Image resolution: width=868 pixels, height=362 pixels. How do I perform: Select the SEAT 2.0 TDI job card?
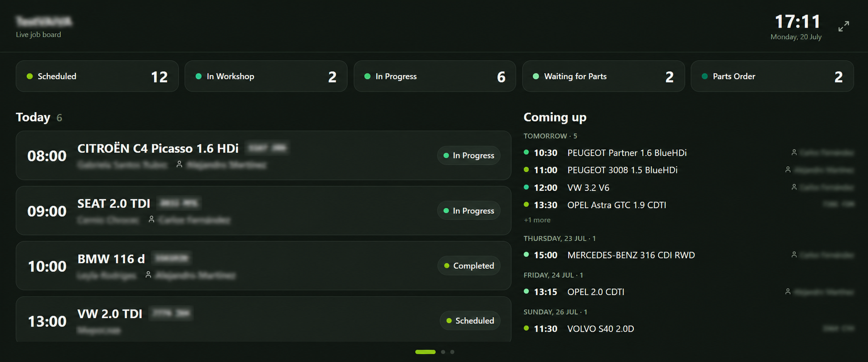pyautogui.click(x=263, y=210)
